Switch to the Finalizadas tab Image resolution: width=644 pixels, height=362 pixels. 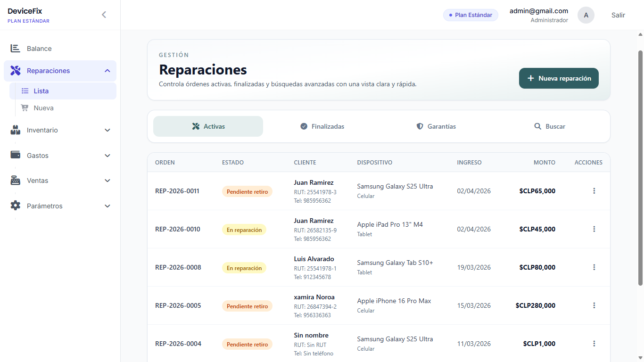click(x=322, y=126)
